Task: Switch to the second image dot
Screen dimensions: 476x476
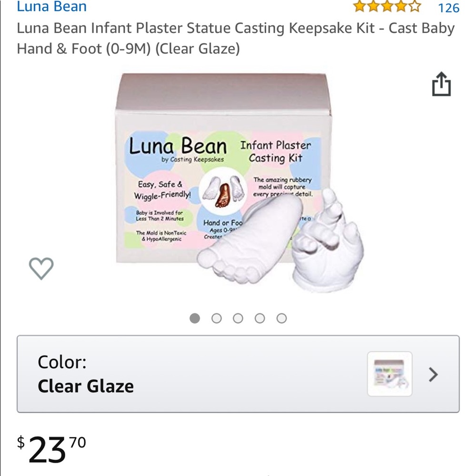Action: coord(216,317)
